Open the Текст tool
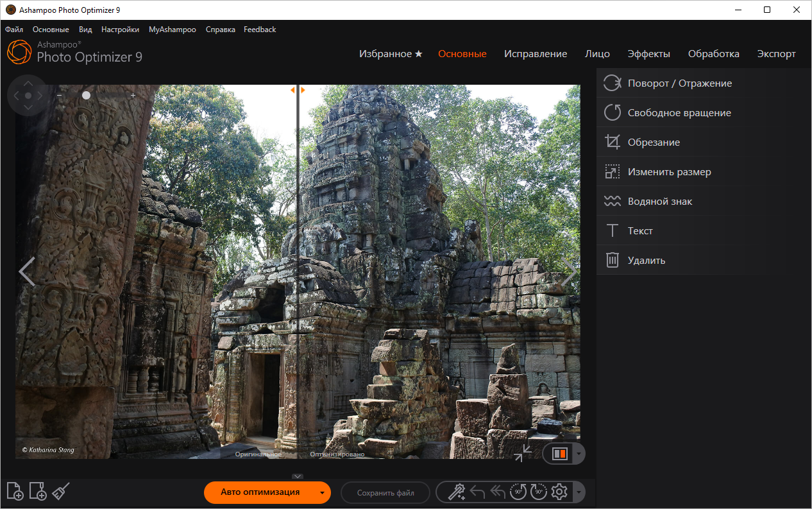812x509 pixels. click(641, 230)
